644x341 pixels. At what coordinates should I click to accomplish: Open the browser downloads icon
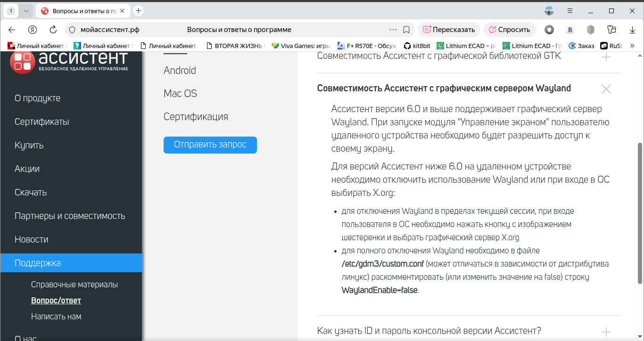pyautogui.click(x=633, y=30)
